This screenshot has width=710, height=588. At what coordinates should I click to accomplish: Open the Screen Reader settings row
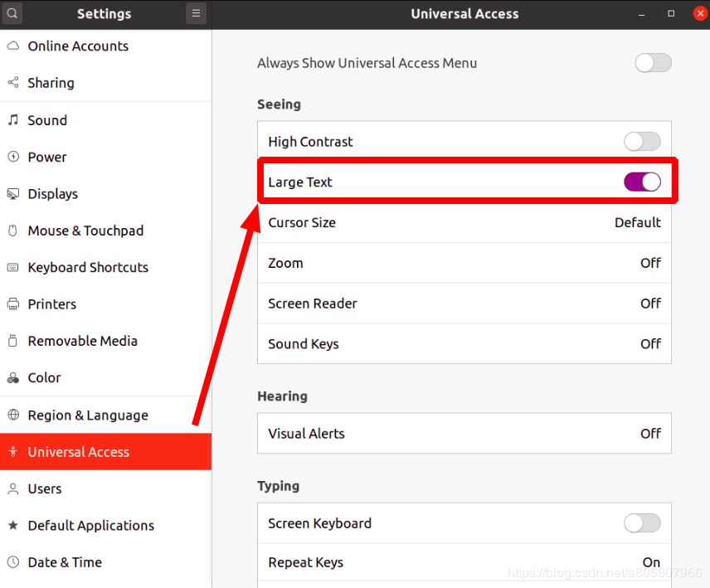pyautogui.click(x=464, y=304)
